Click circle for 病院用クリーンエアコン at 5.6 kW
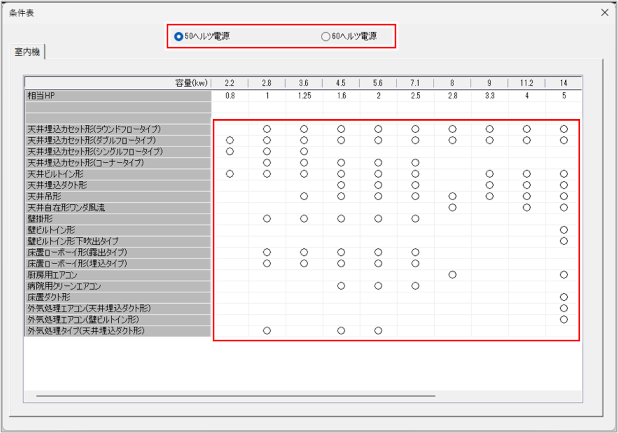The image size is (618, 433). tap(378, 285)
